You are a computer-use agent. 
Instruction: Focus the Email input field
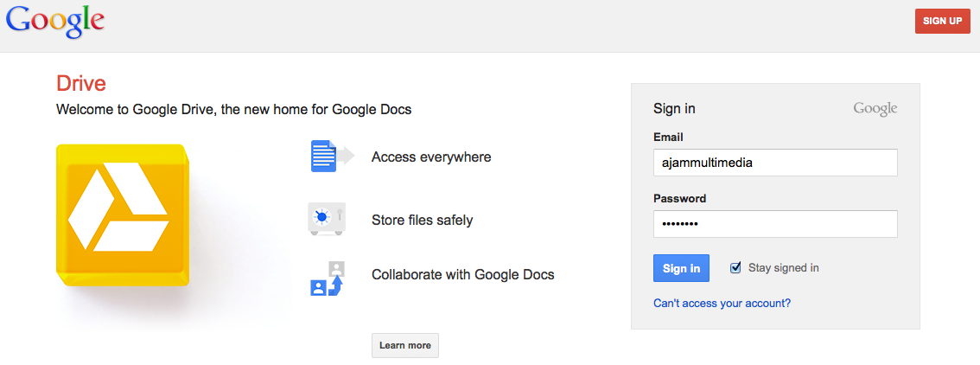pos(776,163)
